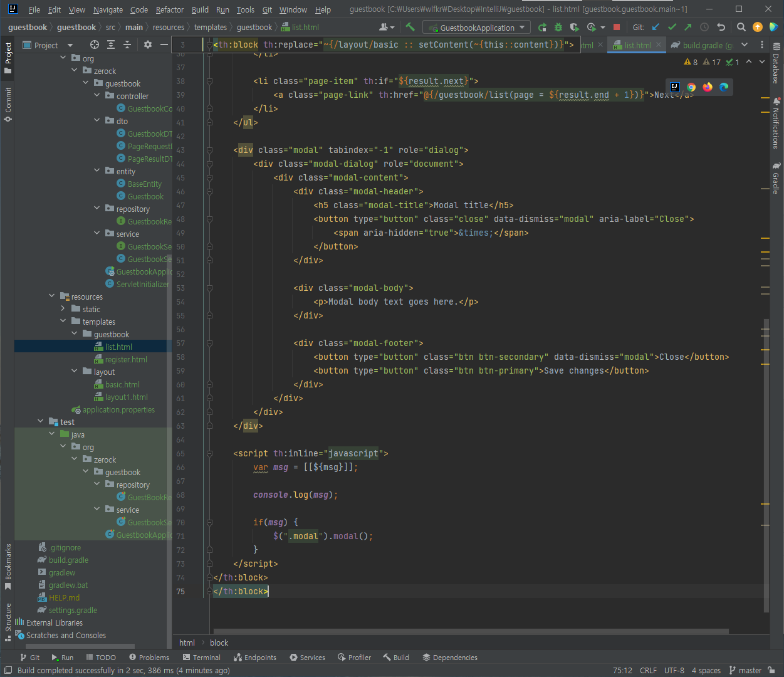Collapse the test folder
The image size is (784, 677).
[40, 421]
